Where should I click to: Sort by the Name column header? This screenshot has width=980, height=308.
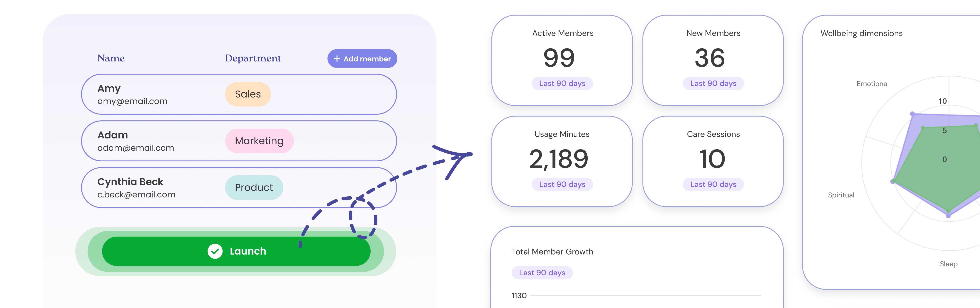[111, 58]
